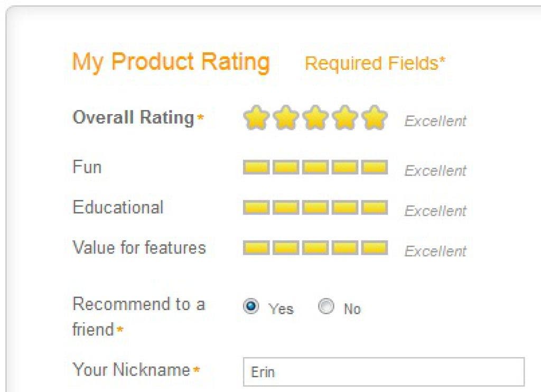Click the Your Nickname text field
Screen dimensions: 541x392
click(x=384, y=372)
